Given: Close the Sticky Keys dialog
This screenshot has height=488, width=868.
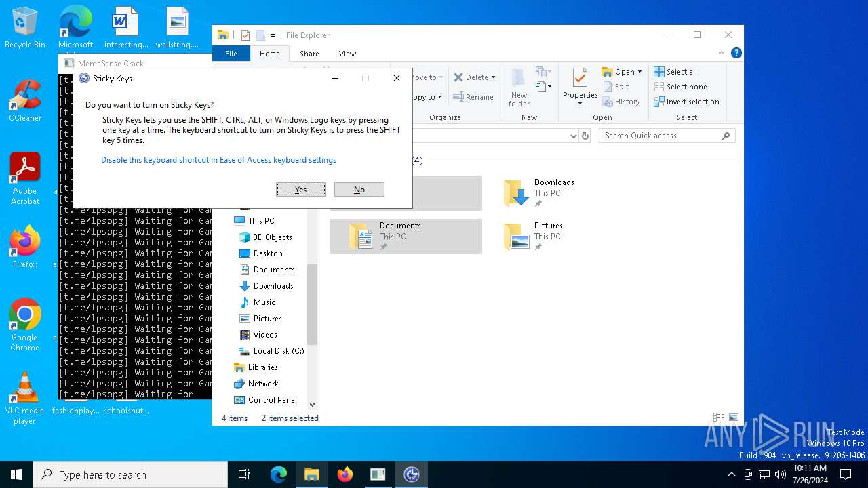Looking at the screenshot, I should tap(397, 78).
